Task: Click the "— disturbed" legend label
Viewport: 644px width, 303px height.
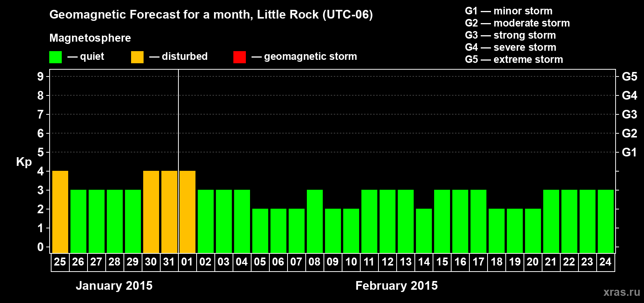Action: coord(178,56)
